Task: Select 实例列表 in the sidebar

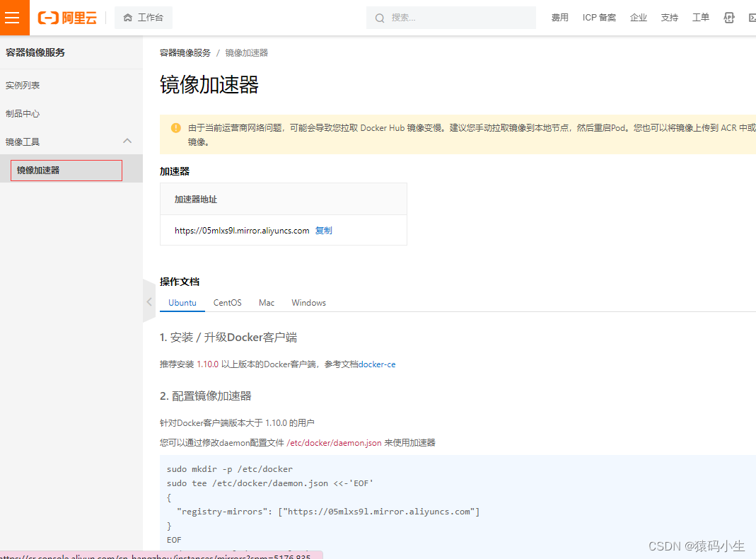Action: [23, 86]
